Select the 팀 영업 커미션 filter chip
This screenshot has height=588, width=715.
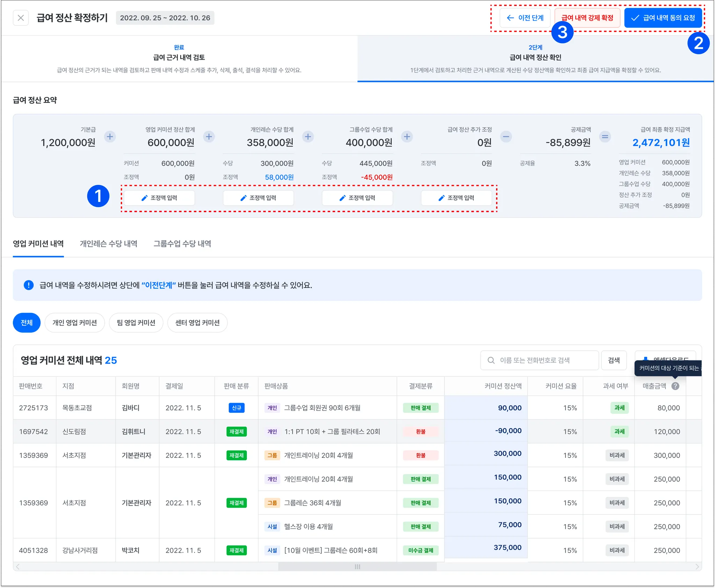[x=136, y=322]
